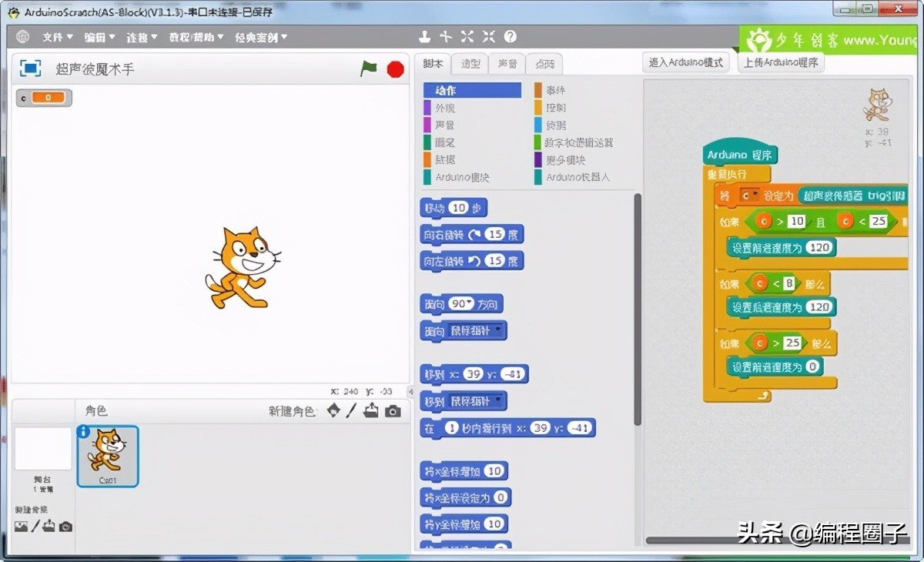
Task: Choose a new sprite from the library
Action: pos(333,410)
